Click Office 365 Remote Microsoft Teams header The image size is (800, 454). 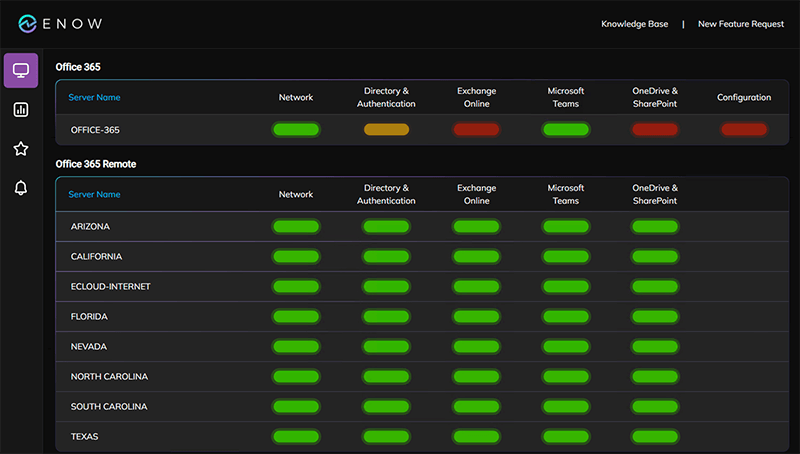(x=566, y=194)
